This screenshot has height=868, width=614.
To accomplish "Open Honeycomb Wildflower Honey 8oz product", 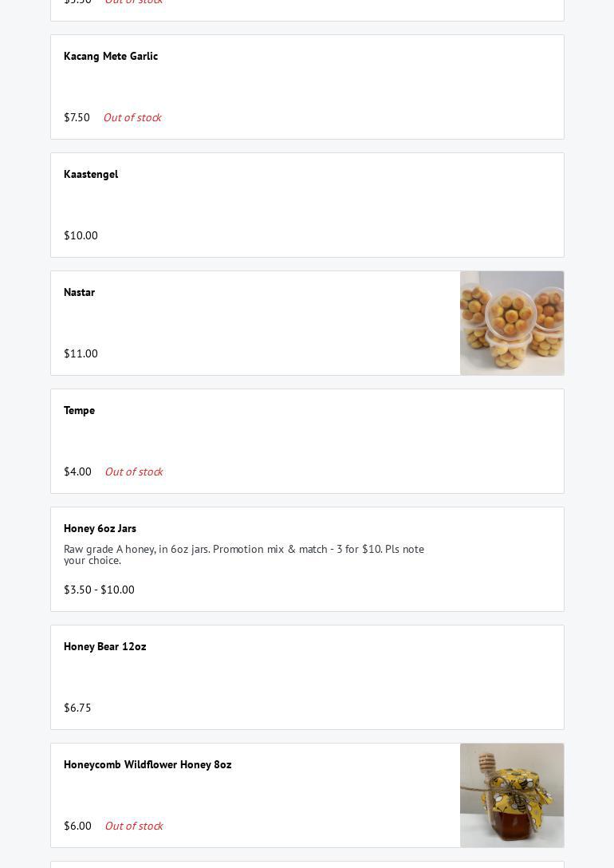I will tap(148, 764).
